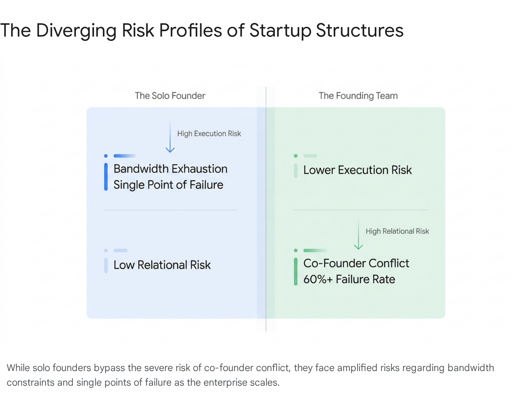This screenshot has width=532, height=399.
Task: Click the green gradient dash above Co-Founder Conflict
Action: [315, 250]
